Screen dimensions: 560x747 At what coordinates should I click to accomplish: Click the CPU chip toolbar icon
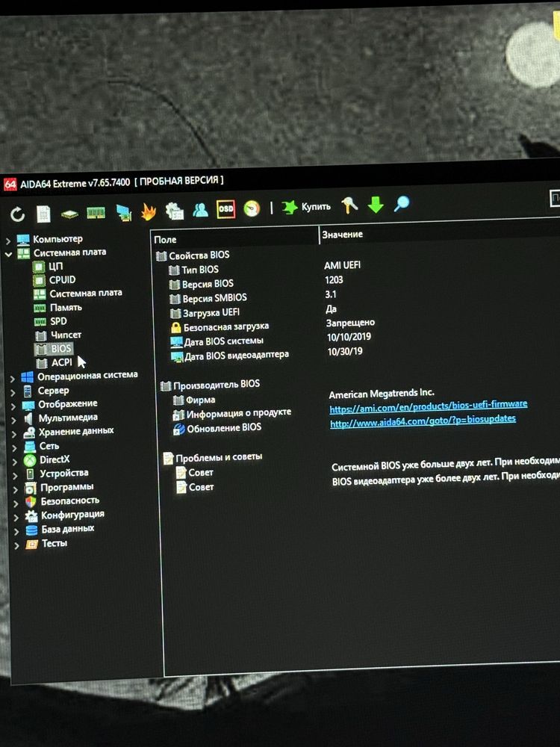point(69,214)
